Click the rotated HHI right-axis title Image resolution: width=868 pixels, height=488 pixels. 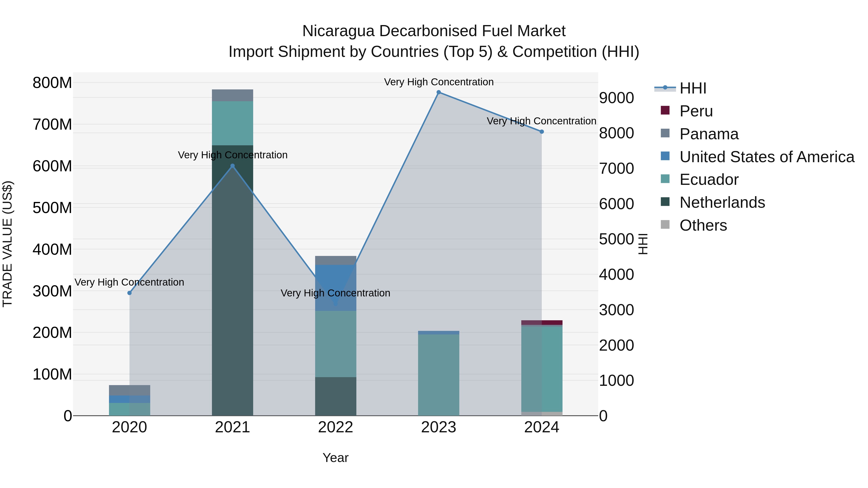pos(643,244)
